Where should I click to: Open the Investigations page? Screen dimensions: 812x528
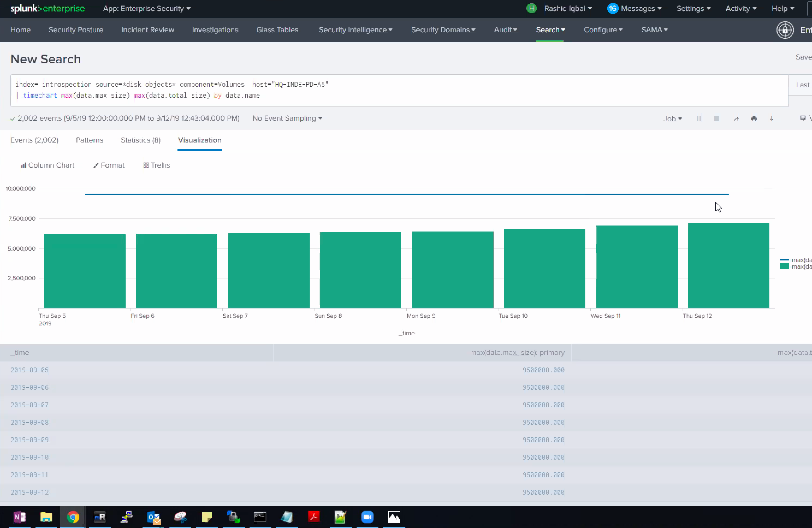(215, 30)
